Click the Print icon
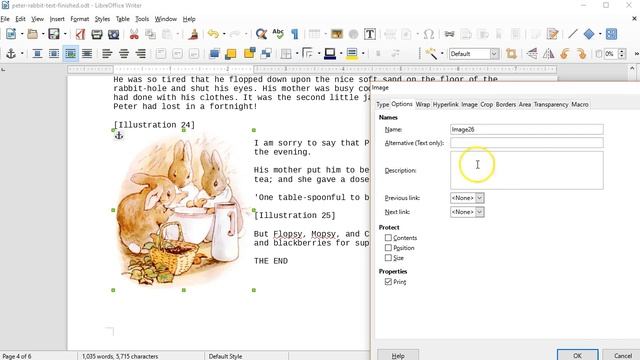 97,34
